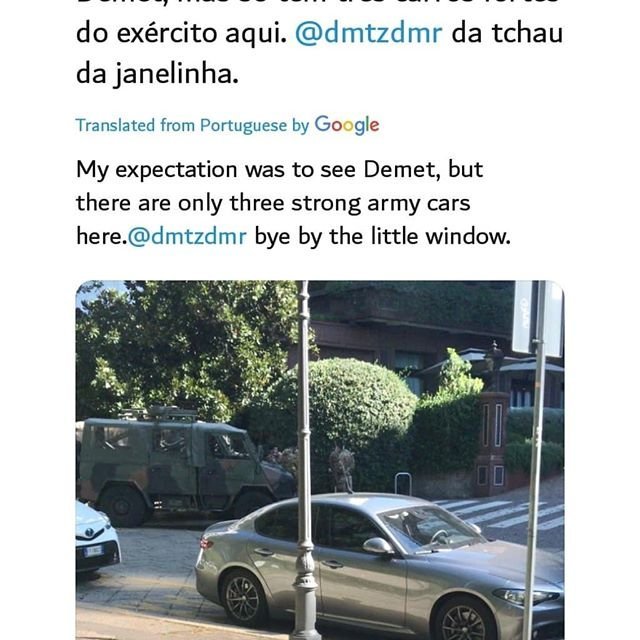Open the @dmtzdmr mention in Portuguese text
640x640 pixels.
tap(369, 33)
